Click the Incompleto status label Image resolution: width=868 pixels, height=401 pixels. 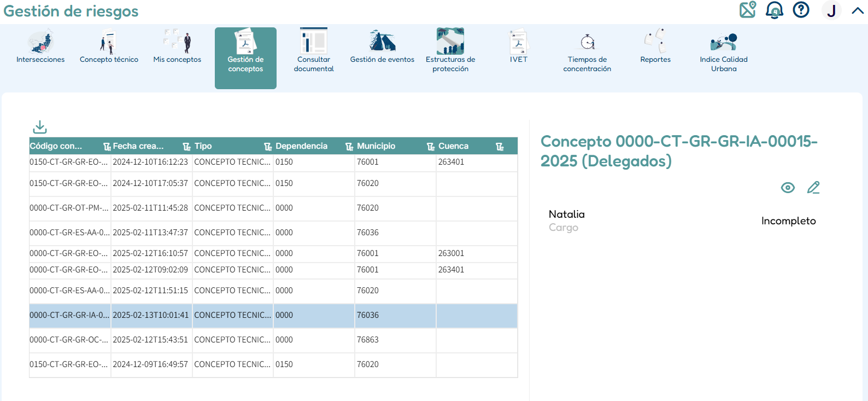coord(788,221)
